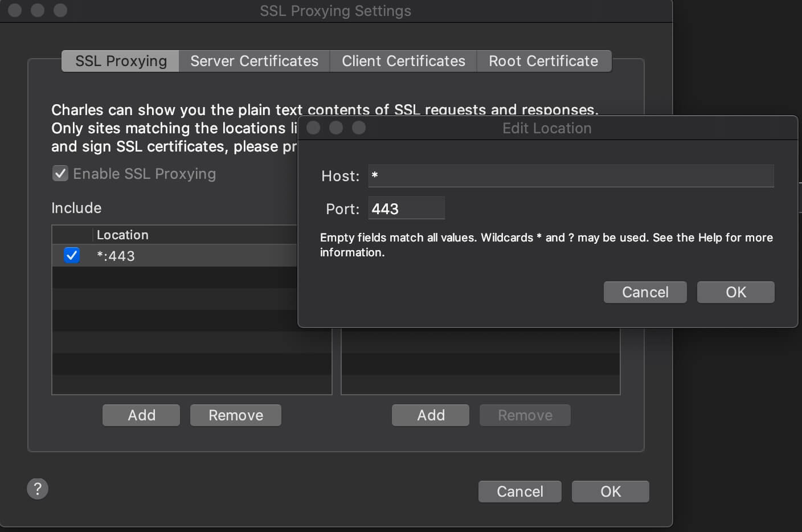Open the Server Certificates tab
The width and height of the screenshot is (802, 532).
pyautogui.click(x=254, y=61)
